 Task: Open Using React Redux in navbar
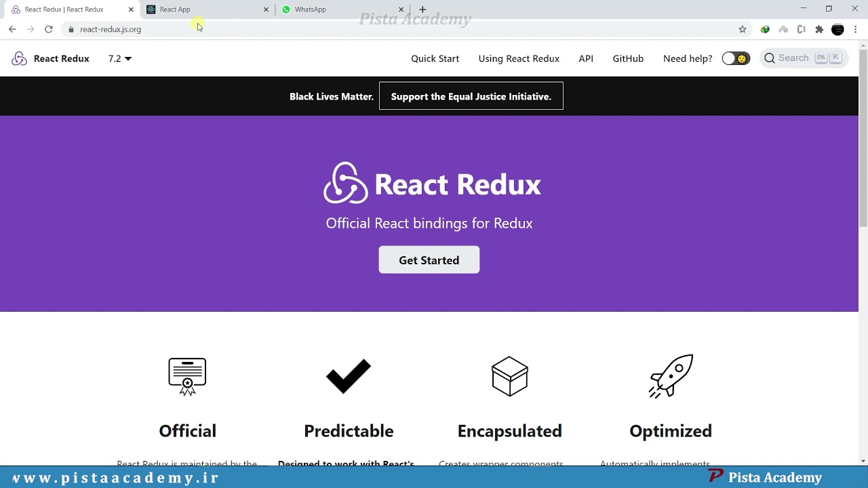click(519, 58)
